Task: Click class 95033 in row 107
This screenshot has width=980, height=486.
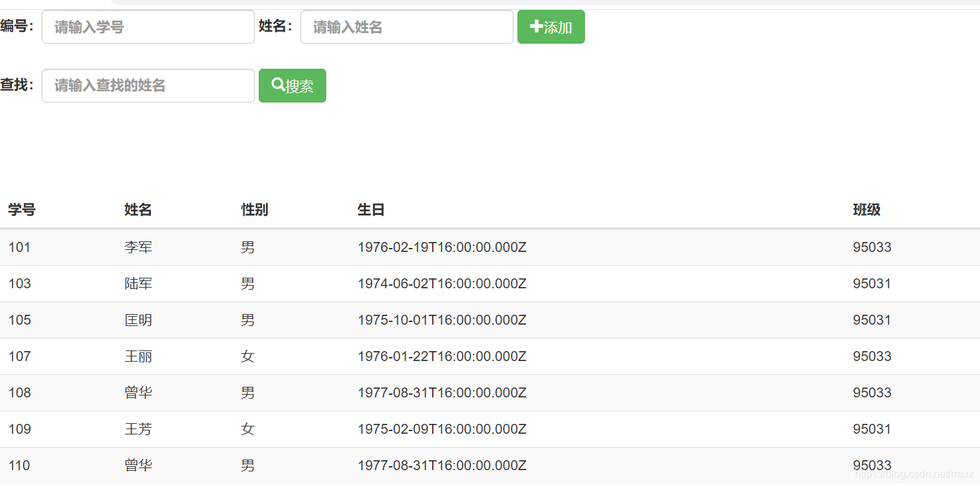Action: [872, 356]
